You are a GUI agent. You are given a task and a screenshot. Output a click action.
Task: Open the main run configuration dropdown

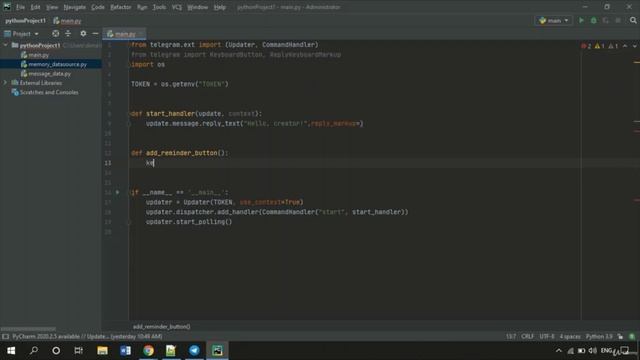(x=553, y=20)
